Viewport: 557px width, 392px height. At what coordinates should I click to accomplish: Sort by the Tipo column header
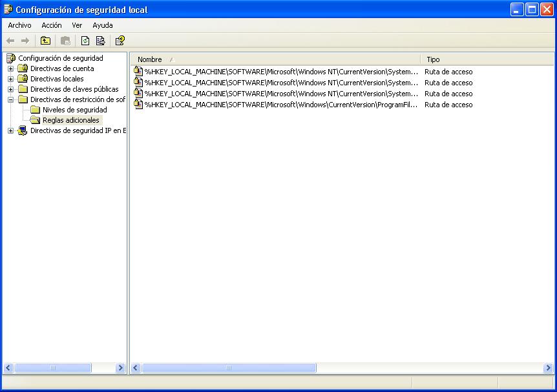pos(487,59)
